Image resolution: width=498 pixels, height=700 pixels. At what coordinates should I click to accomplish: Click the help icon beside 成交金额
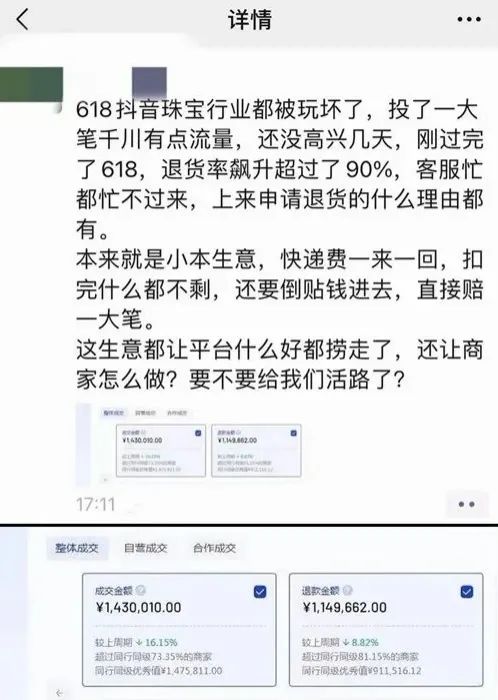coord(141,591)
